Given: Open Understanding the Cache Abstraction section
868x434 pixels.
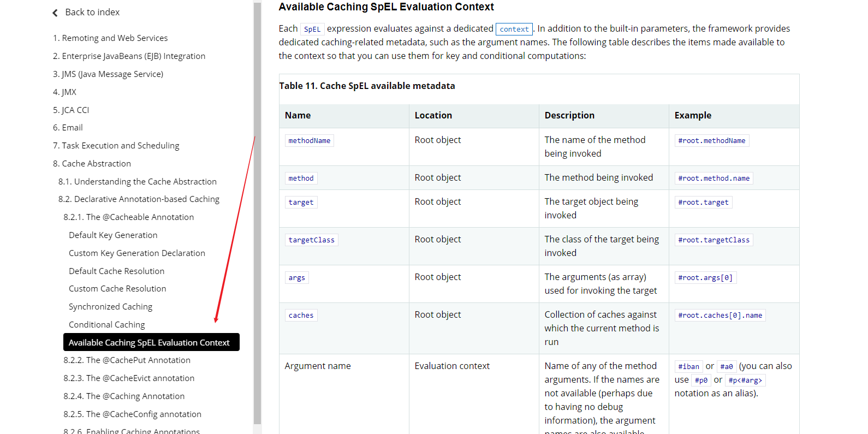Looking at the screenshot, I should pyautogui.click(x=138, y=182).
